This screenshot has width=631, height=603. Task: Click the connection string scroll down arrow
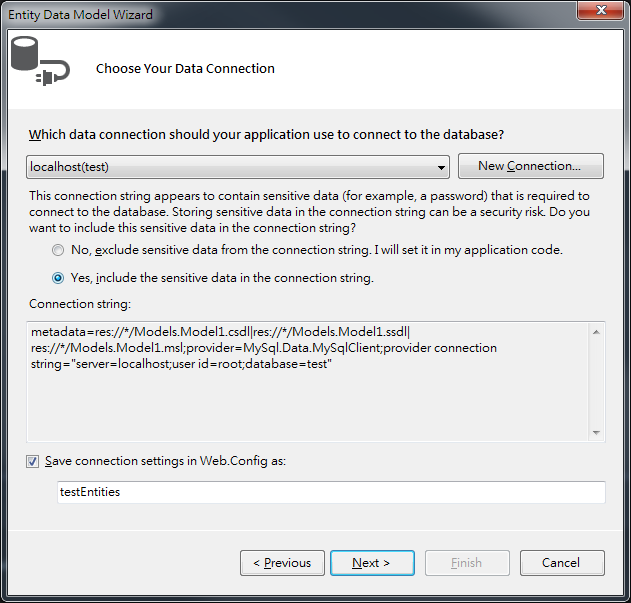pos(596,433)
